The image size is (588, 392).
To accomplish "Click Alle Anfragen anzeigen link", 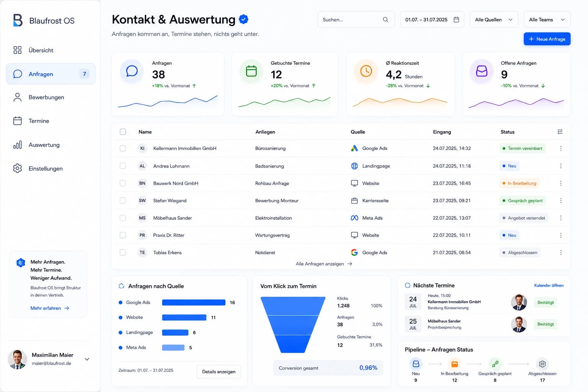I will click(x=324, y=264).
